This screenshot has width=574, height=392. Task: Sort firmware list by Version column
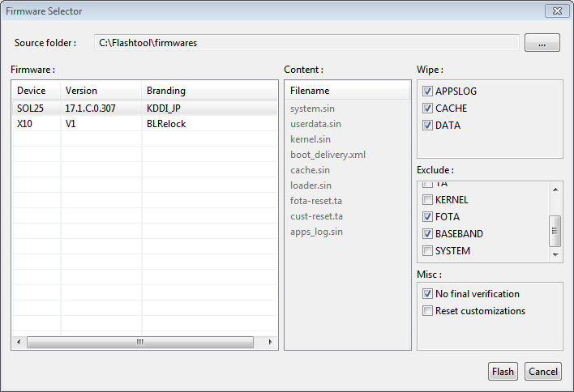click(101, 91)
